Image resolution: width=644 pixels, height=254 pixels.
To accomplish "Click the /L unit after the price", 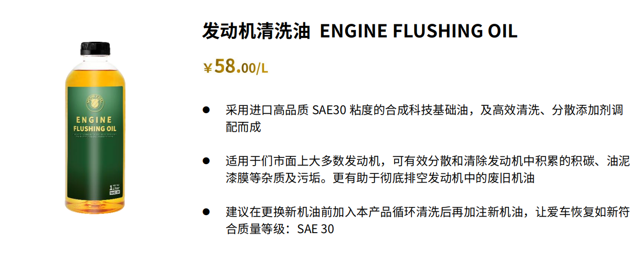I will [x=262, y=68].
